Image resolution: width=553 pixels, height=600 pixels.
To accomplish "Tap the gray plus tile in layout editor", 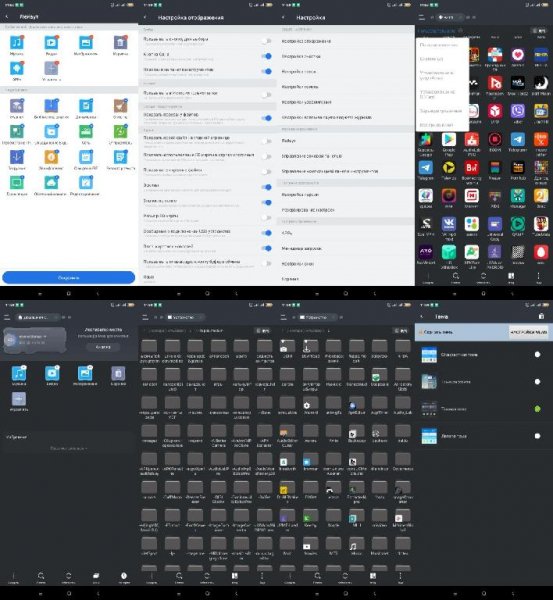I will pos(51,68).
